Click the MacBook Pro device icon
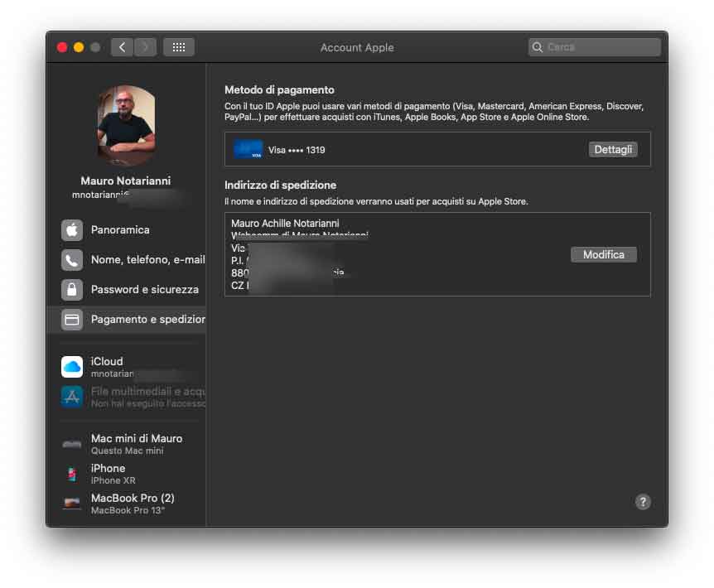Viewport: 714px width, 588px height. click(72, 504)
